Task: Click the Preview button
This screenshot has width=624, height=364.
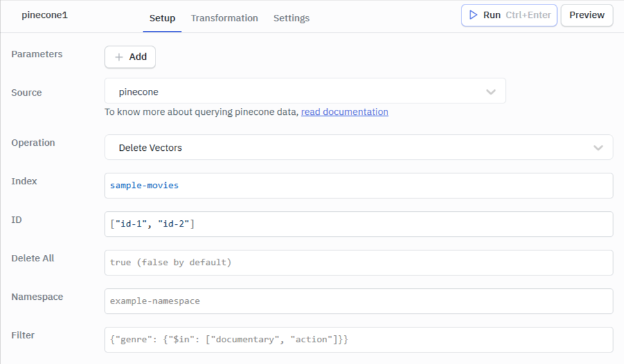Action: coord(587,15)
